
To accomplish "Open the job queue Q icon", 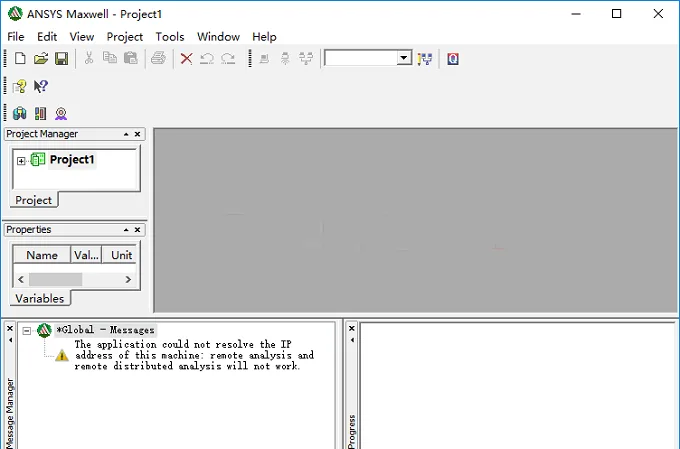I will tap(453, 59).
